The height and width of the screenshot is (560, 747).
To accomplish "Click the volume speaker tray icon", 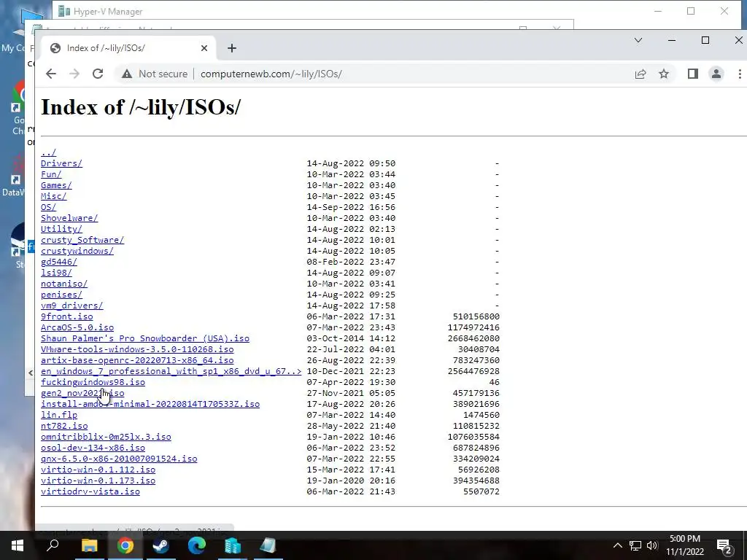I will coord(652,545).
